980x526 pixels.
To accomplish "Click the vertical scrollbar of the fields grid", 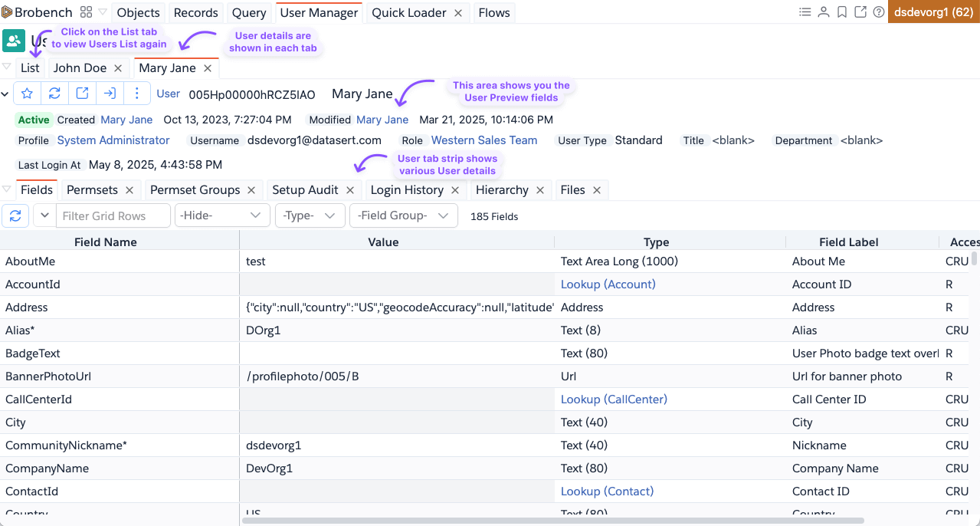I will pos(975,258).
